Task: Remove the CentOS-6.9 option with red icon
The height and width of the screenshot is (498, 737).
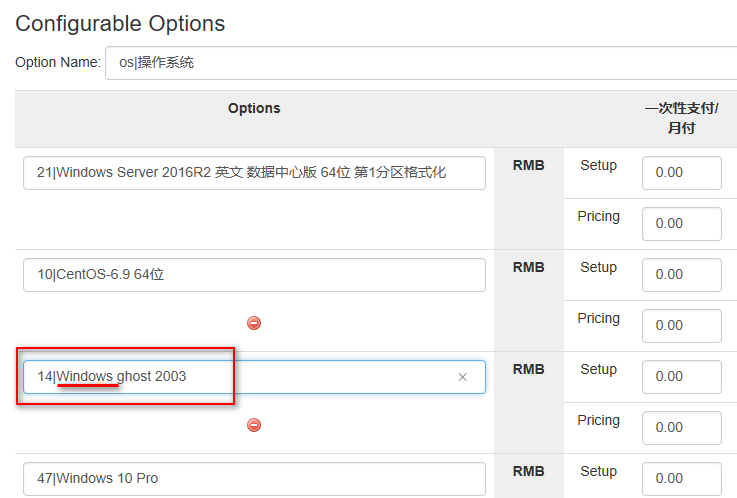Action: coord(254,323)
